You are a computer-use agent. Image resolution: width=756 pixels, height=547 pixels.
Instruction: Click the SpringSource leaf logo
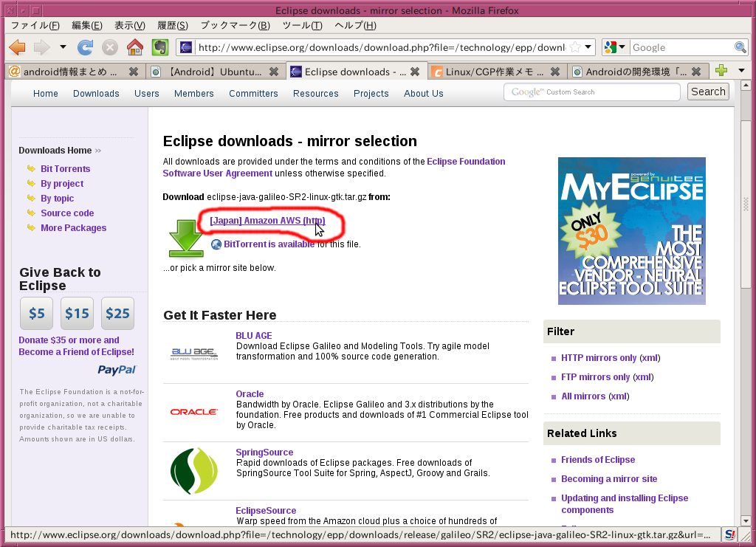pos(194,470)
